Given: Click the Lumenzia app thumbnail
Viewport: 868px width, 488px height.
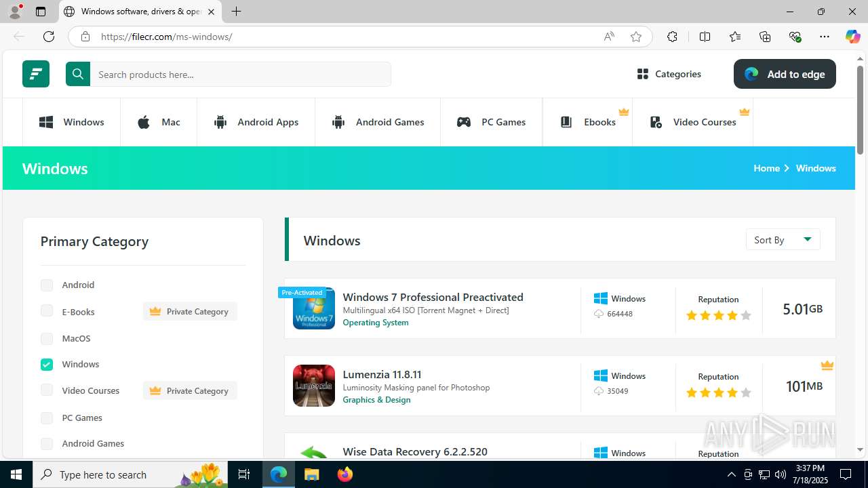Looking at the screenshot, I should [313, 386].
